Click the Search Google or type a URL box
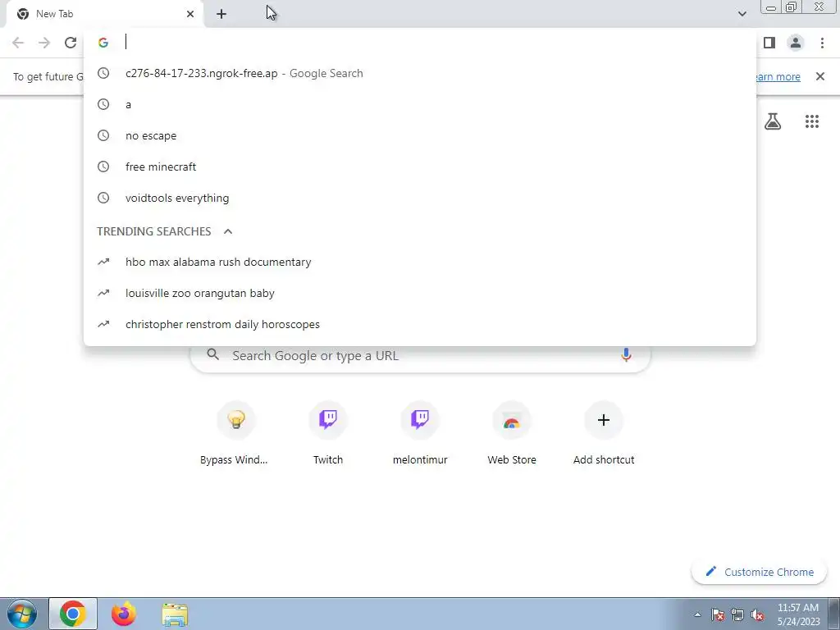The image size is (840, 630). (x=421, y=355)
